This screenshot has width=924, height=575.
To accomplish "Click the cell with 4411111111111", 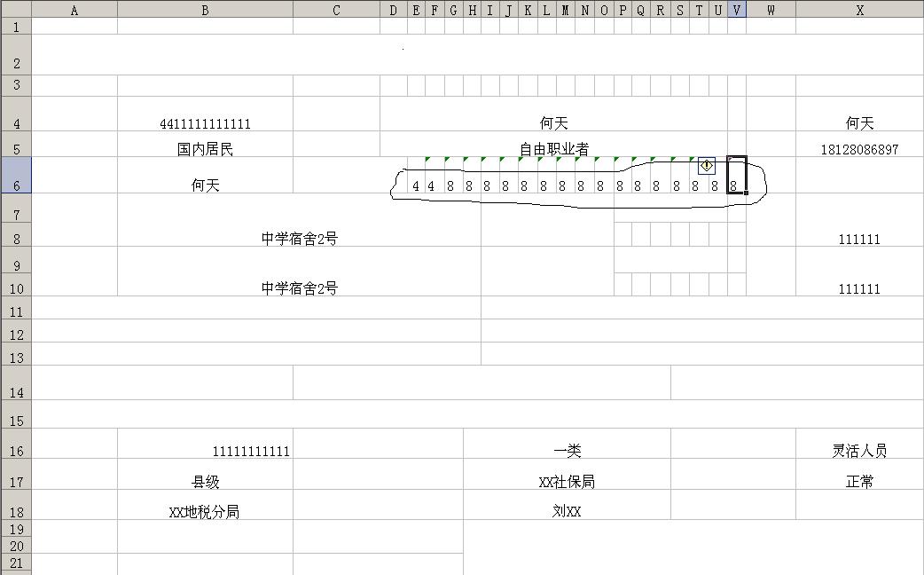I will click(205, 123).
